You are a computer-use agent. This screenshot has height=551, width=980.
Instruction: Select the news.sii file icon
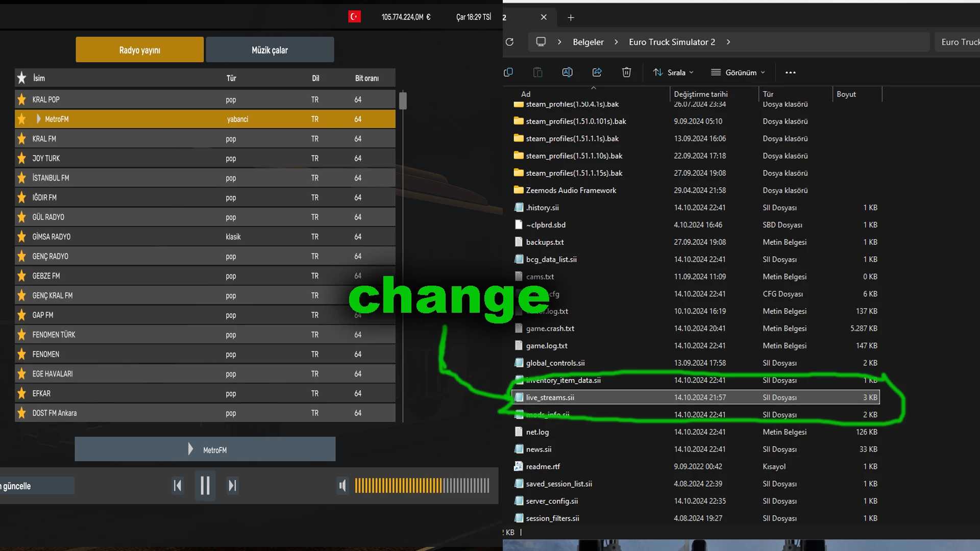click(519, 449)
